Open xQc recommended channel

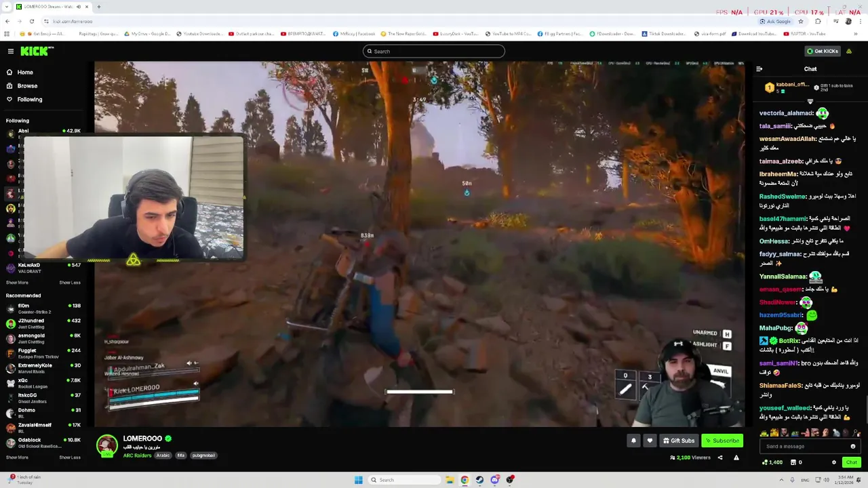(x=44, y=383)
